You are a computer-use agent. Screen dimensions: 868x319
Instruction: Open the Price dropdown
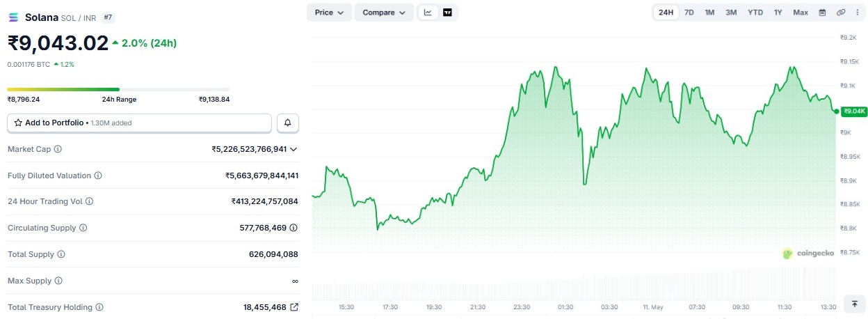point(329,13)
